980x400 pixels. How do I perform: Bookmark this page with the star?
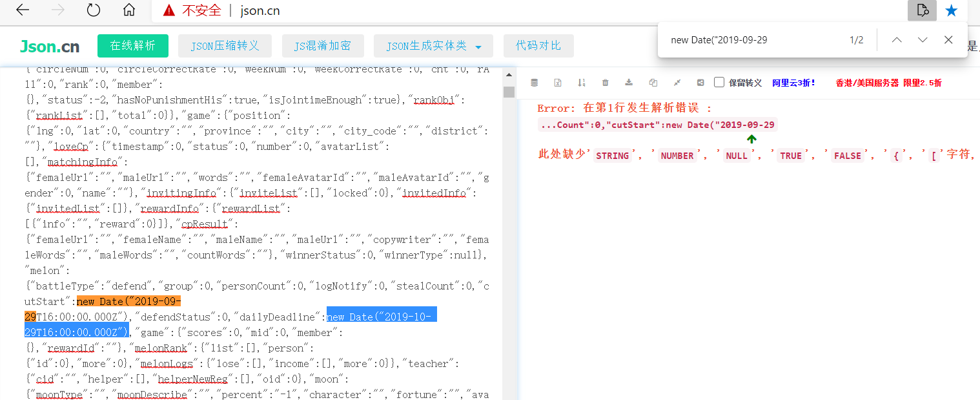[x=952, y=10]
